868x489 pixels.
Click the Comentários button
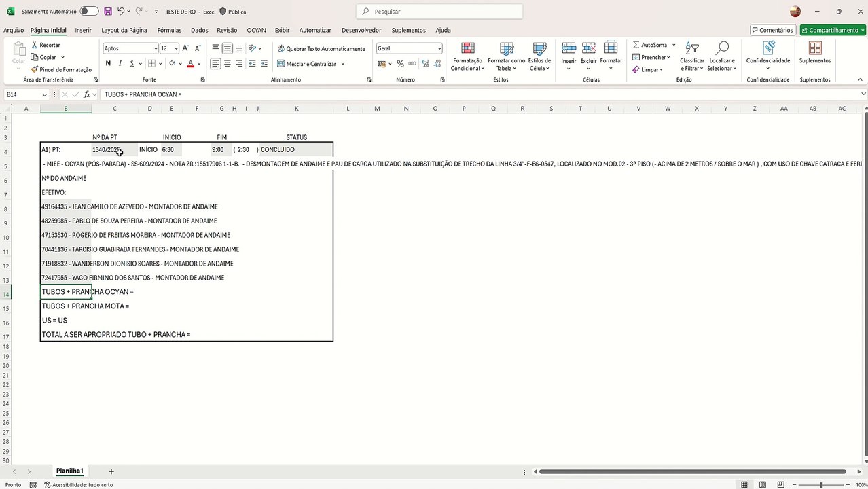point(772,30)
